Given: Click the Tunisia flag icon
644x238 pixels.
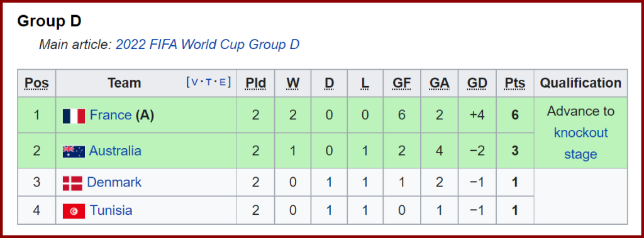Looking at the screenshot, I should [74, 212].
